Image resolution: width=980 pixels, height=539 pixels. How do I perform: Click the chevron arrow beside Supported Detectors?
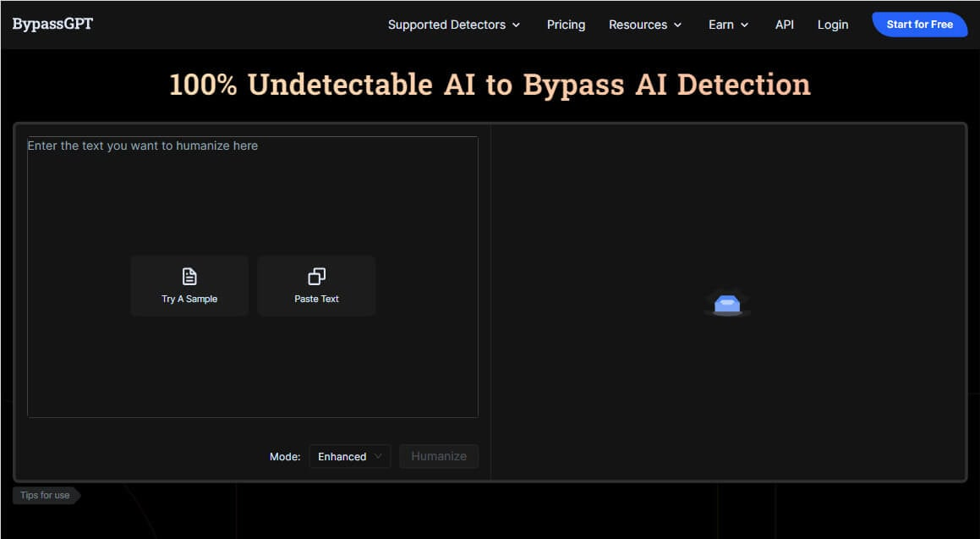517,25
